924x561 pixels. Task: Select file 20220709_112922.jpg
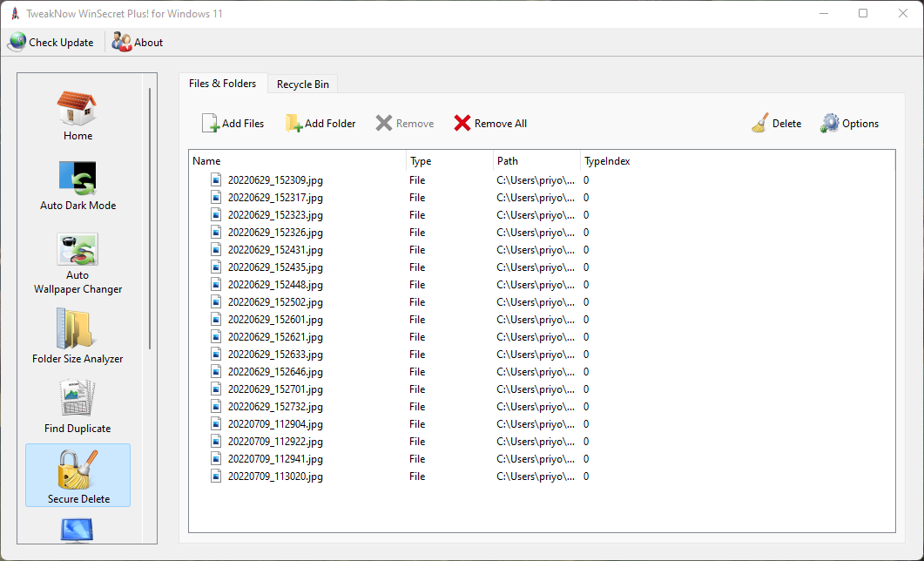pyautogui.click(x=275, y=442)
